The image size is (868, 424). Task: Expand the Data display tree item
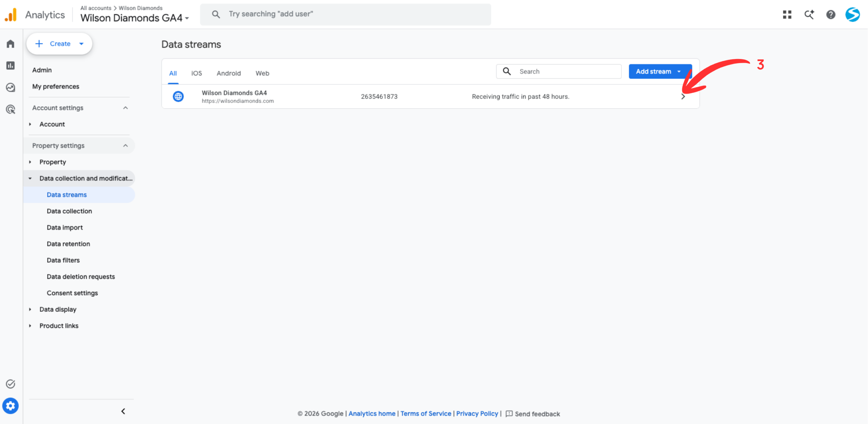(30, 309)
